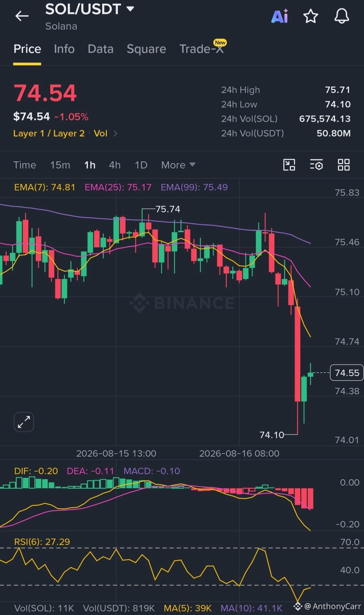Viewport: 364px width, 615px height.
Task: Tap the EMA(25): 75.17 indicator label
Action: [118, 187]
